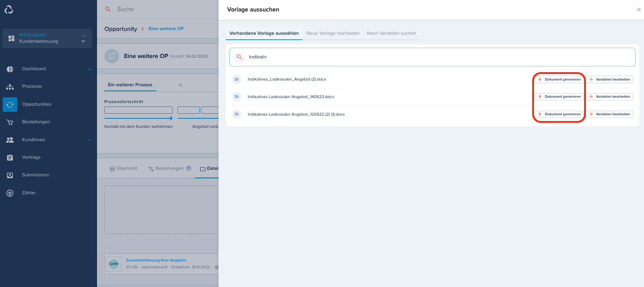Edit variables for Indikatives_Ladesaulen_Angebot (2).docx
Screen dimensions: 644x287
[609, 79]
